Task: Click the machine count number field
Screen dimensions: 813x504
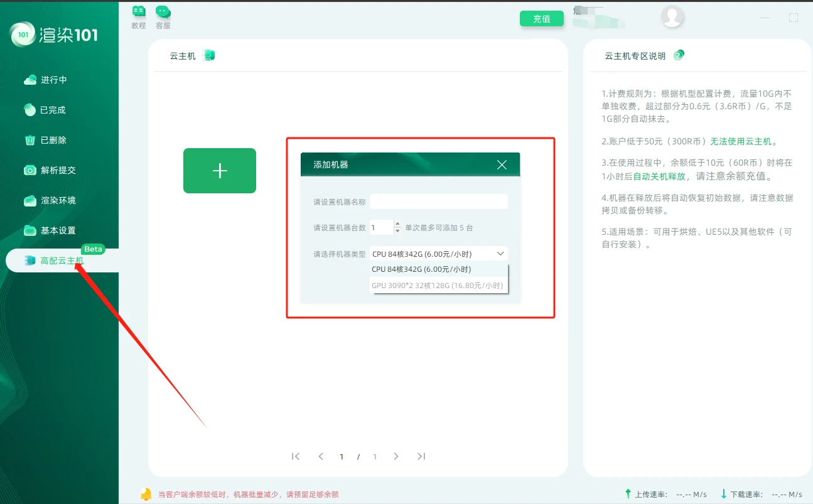Action: pos(381,228)
